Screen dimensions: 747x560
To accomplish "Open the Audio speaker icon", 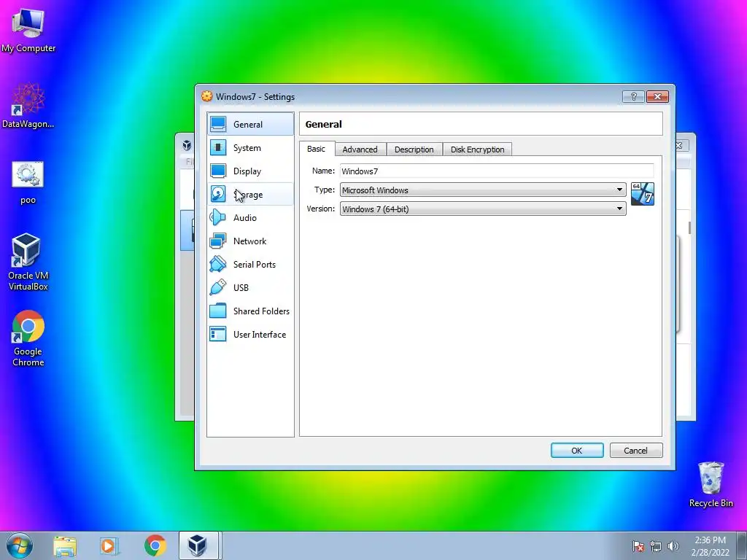I will (218, 217).
